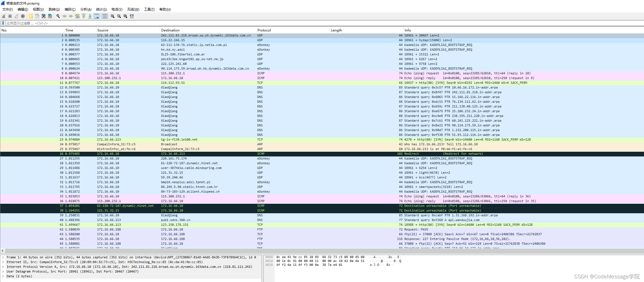Go forward in packet history (right green arrow)
Viewport: 644px width, 282px height.
[x=71, y=16]
